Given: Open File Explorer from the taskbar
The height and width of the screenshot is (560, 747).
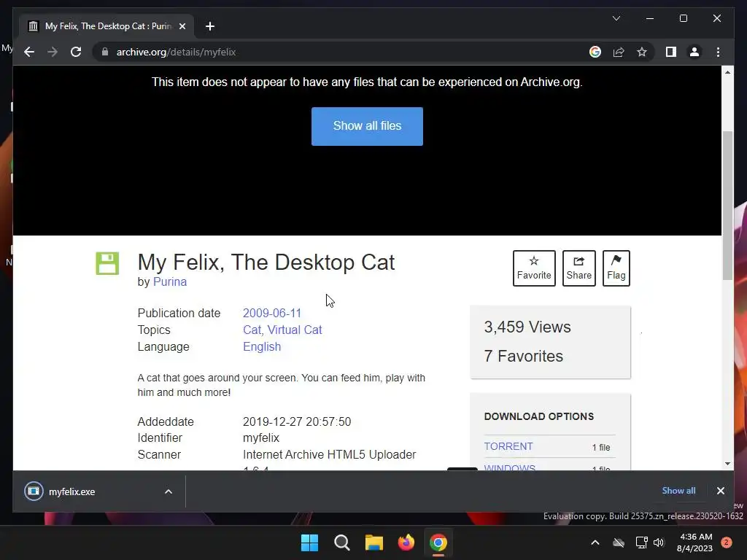Looking at the screenshot, I should (x=374, y=542).
